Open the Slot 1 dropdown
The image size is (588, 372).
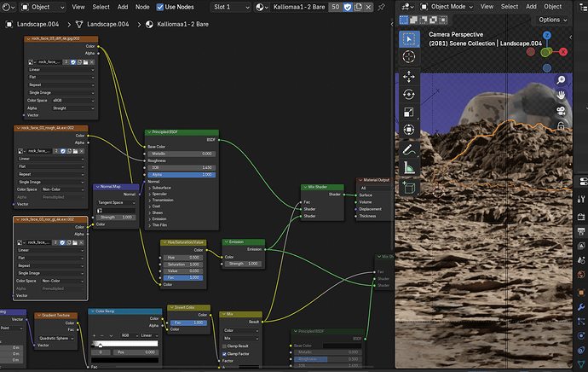click(x=230, y=7)
